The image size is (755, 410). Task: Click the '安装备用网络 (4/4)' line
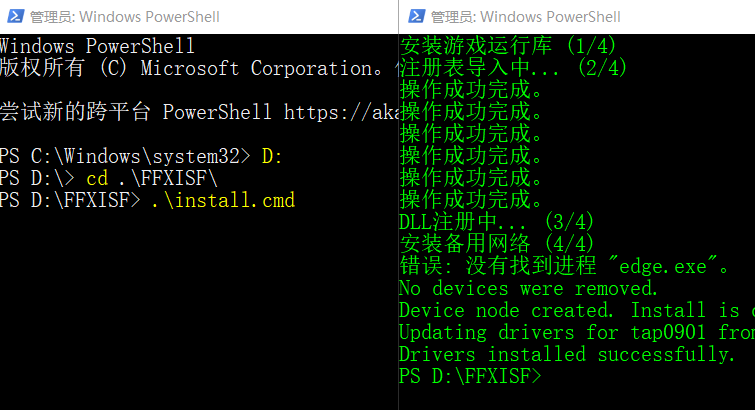tap(496, 244)
